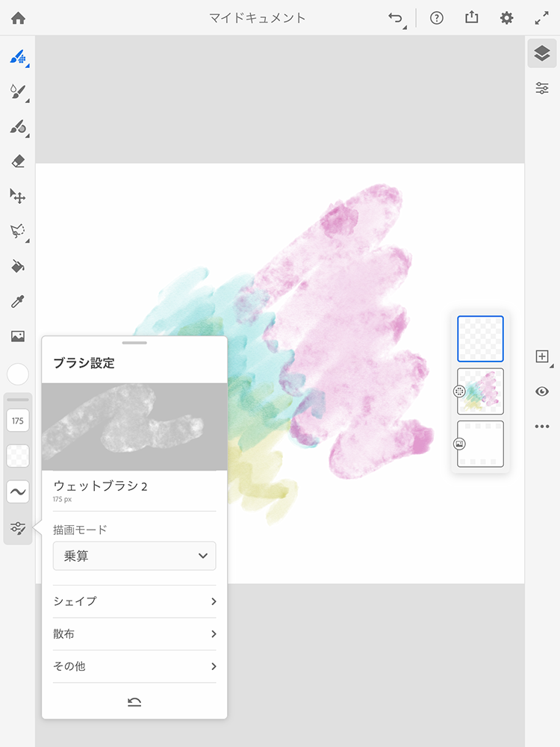Screen dimensions: 560x747
Task: Toggle the Layers panel
Action: 542,53
